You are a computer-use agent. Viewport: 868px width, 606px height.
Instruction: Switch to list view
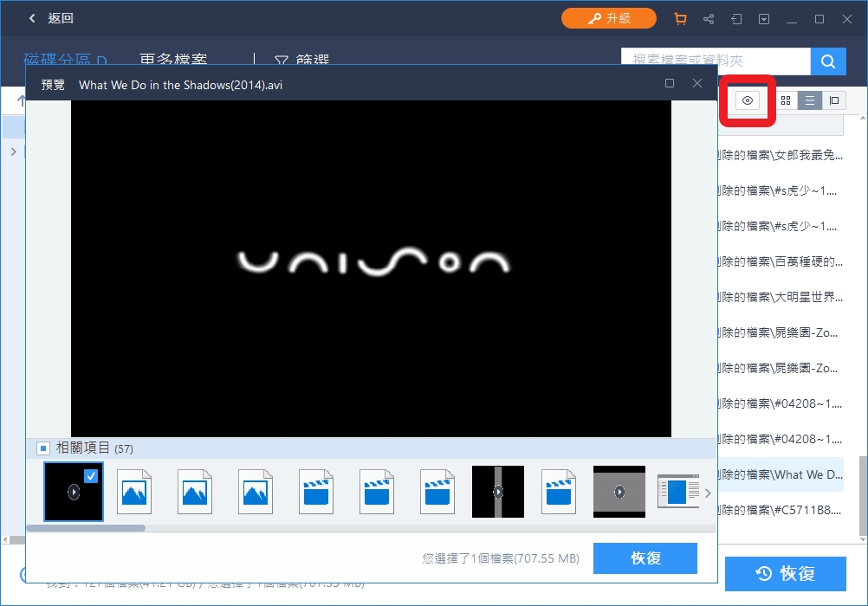click(809, 100)
